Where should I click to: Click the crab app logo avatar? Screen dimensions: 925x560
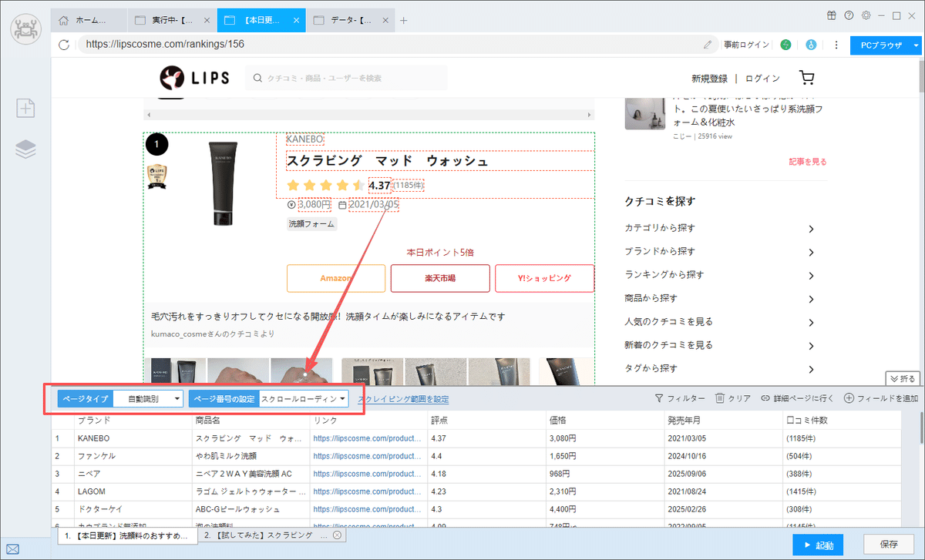pyautogui.click(x=26, y=29)
